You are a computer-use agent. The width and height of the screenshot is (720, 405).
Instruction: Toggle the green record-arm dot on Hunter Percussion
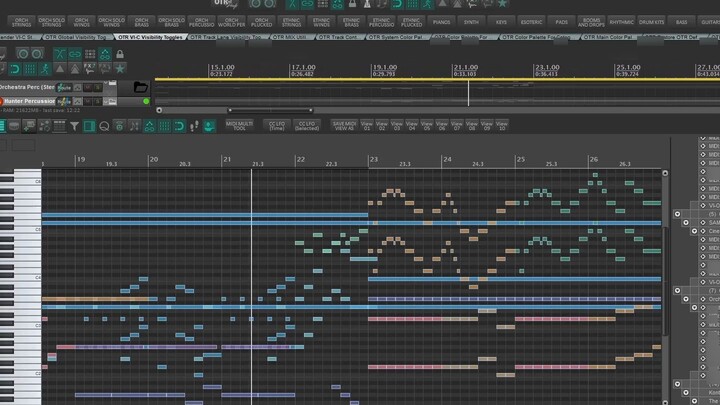(x=147, y=101)
